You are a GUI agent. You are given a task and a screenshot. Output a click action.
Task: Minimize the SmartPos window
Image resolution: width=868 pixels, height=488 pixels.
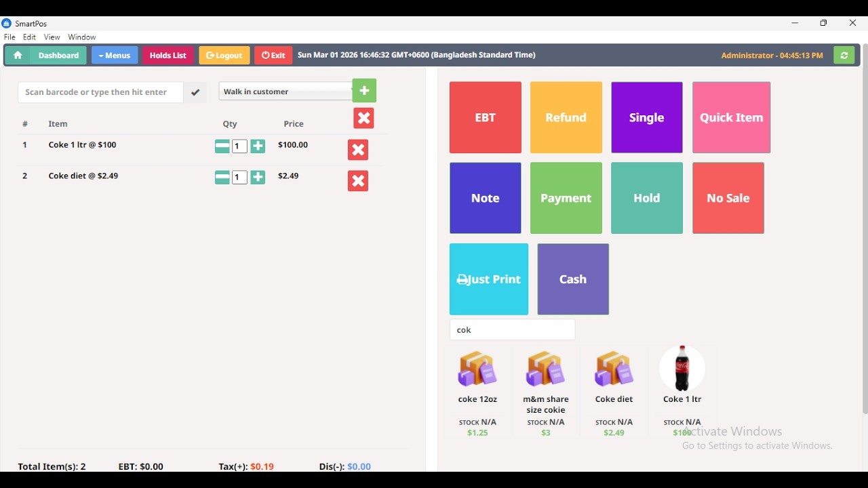point(795,23)
